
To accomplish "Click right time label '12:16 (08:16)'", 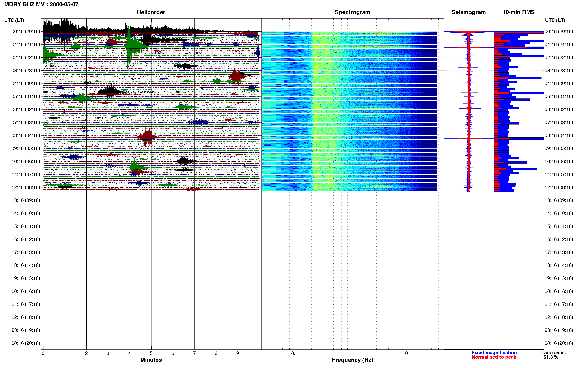I will click(559, 187).
